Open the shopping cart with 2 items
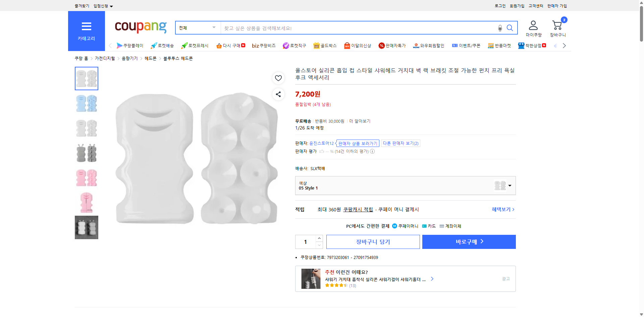 point(557,25)
